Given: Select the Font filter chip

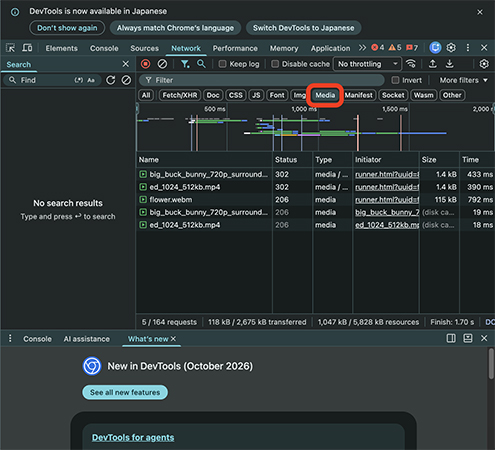Looking at the screenshot, I should 277,95.
